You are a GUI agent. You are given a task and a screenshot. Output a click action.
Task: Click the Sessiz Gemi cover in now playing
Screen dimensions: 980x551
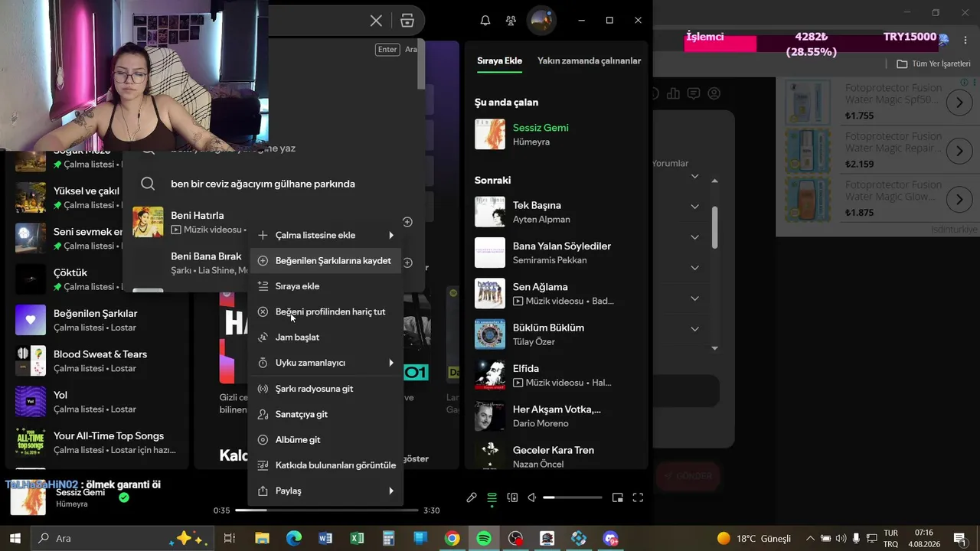pos(490,134)
